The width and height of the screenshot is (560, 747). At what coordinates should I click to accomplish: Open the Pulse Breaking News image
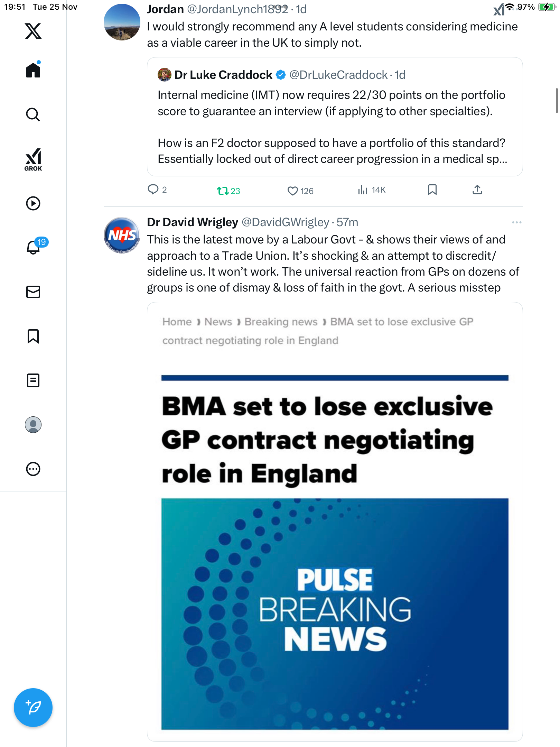334,614
